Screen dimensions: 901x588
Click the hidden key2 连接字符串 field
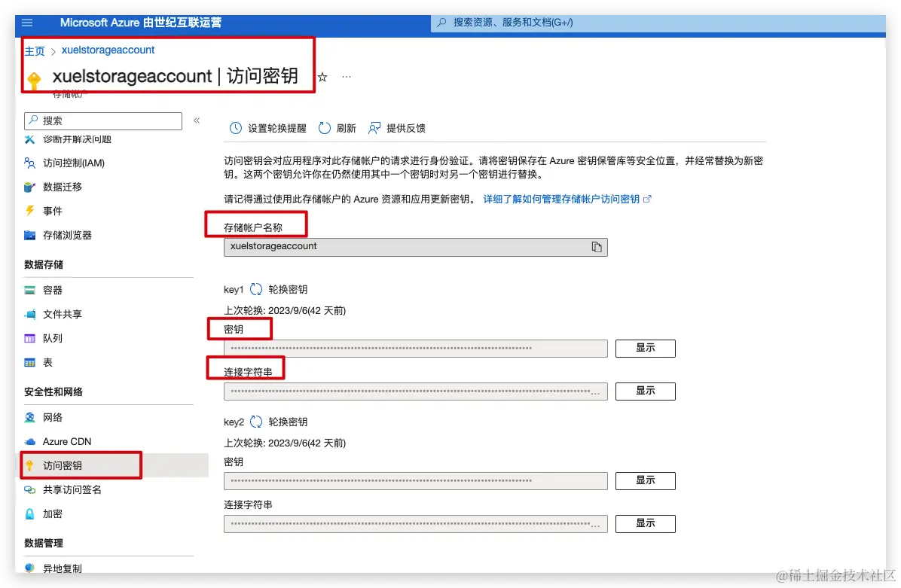[415, 524]
